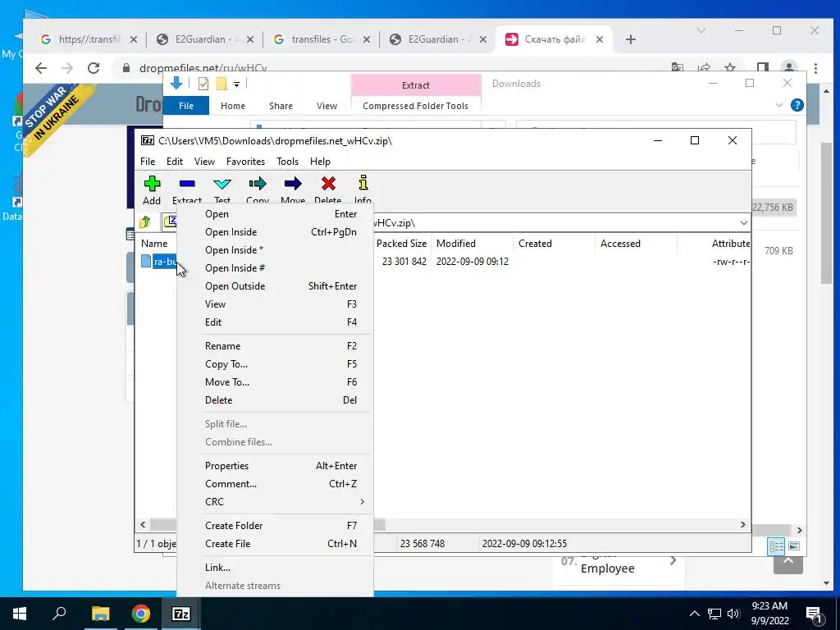840x630 pixels.
Task: Open File Explorer from the taskbar
Action: tap(100, 614)
